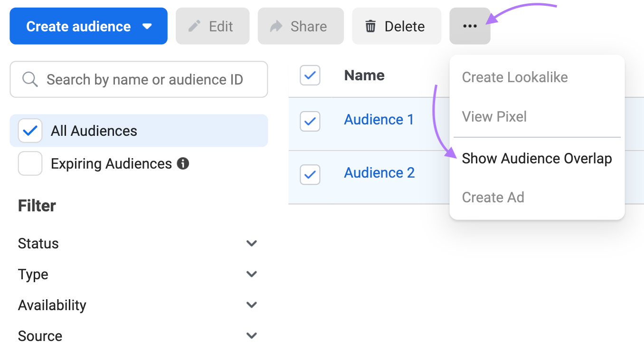Open the three-dot more options menu
The width and height of the screenshot is (644, 360).
pyautogui.click(x=470, y=26)
